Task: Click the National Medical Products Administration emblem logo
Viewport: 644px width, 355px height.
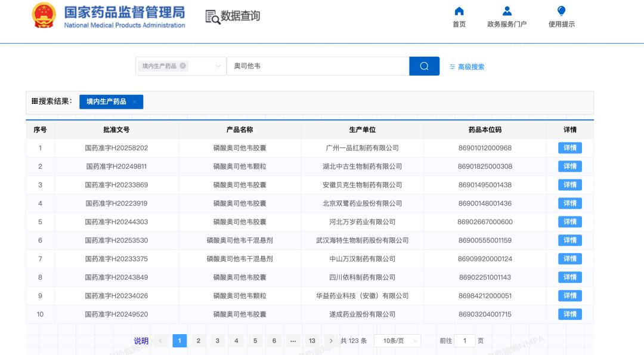Action: click(44, 16)
